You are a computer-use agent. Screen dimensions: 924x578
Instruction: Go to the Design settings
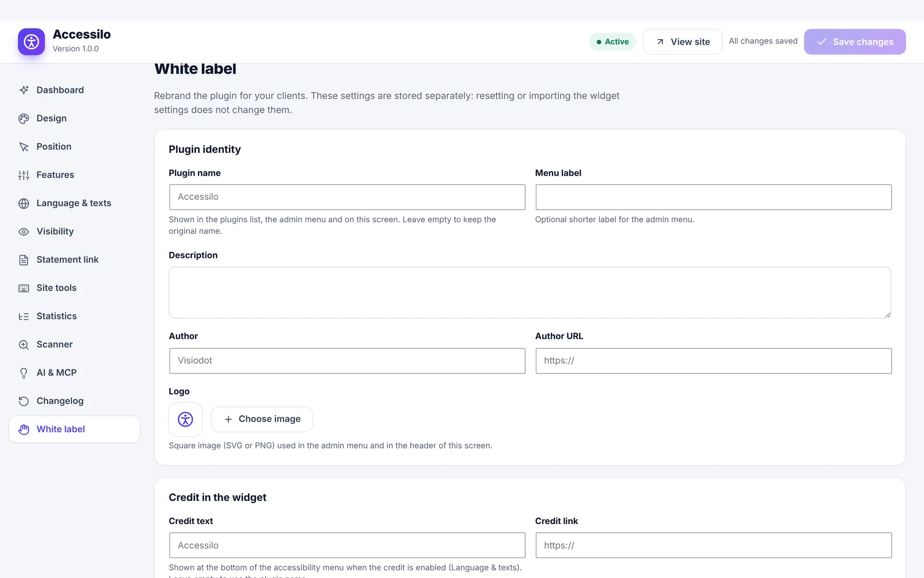74,118
